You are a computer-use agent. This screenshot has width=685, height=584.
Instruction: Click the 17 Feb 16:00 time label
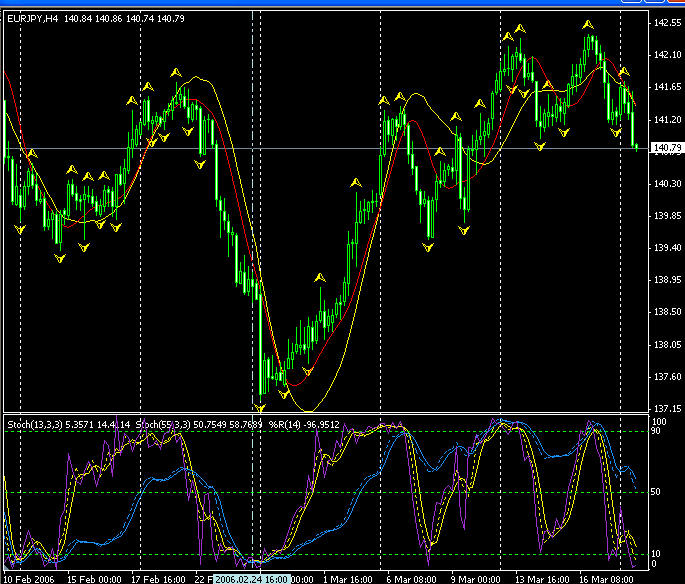[157, 578]
